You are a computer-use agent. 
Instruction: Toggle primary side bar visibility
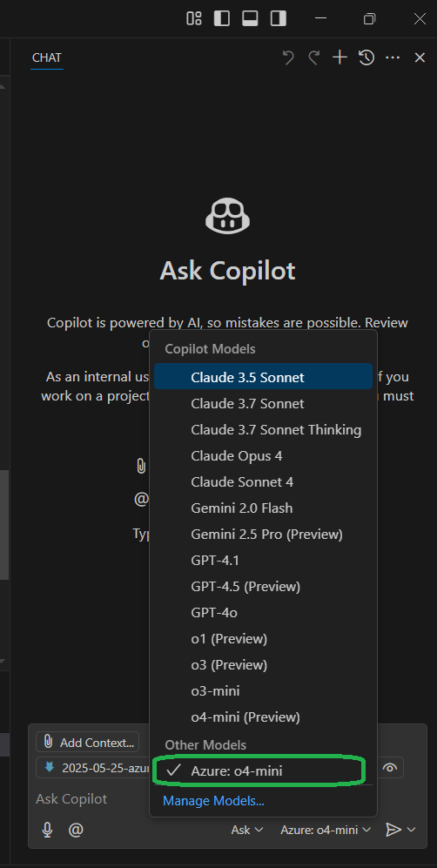click(222, 18)
